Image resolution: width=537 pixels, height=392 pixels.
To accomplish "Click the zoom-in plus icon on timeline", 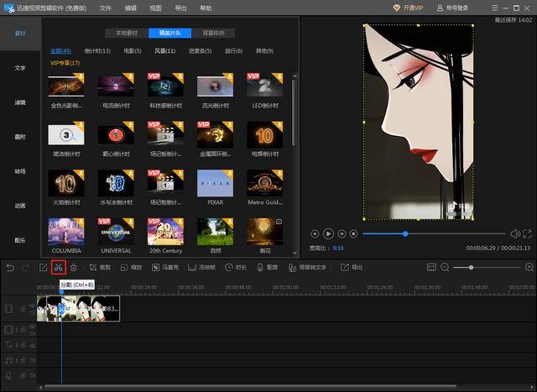I will (x=529, y=267).
